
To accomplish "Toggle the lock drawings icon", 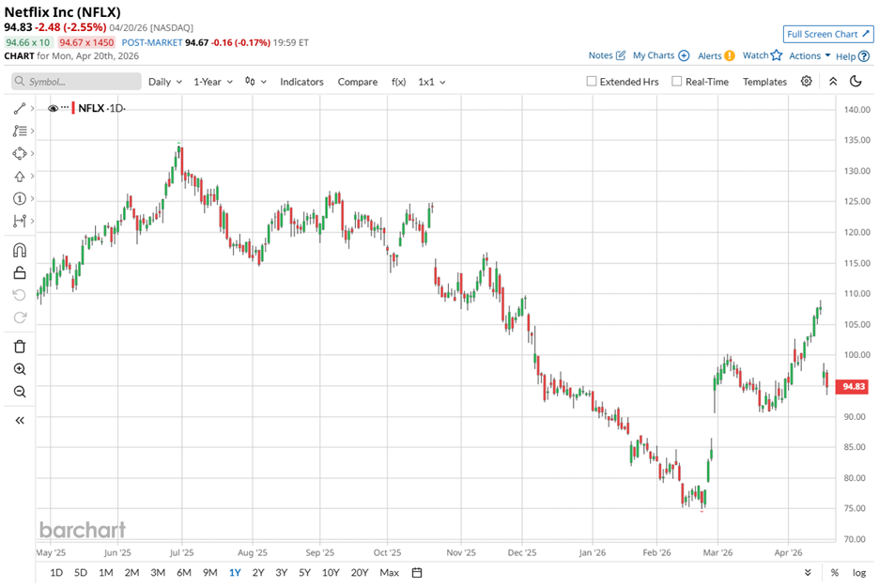I will [x=20, y=272].
